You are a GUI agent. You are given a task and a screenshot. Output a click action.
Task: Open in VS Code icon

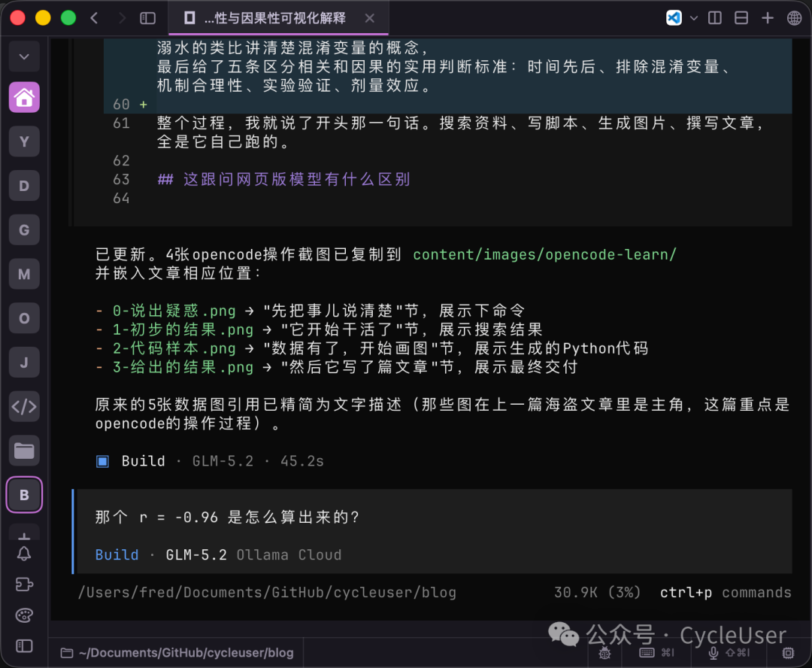point(674,17)
